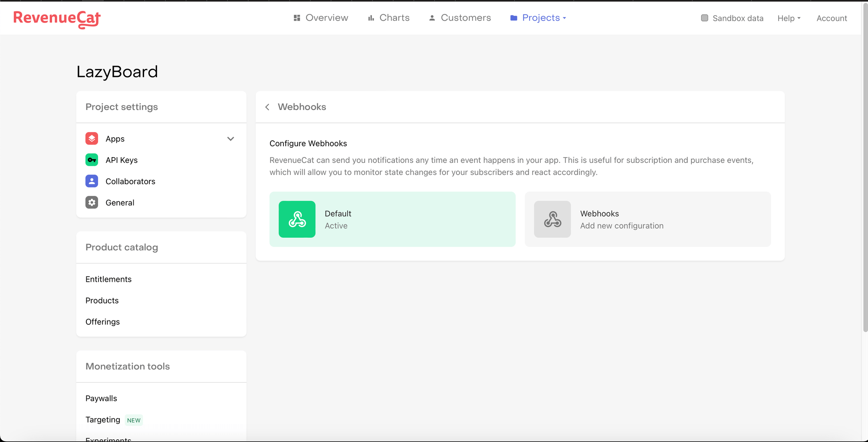
Task: Click the red Apps icon in sidebar
Action: point(92,139)
